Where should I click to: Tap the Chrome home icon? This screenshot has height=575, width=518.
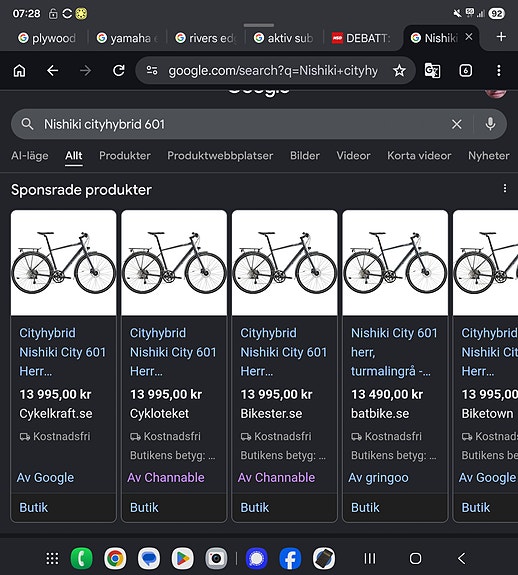pyautogui.click(x=19, y=70)
